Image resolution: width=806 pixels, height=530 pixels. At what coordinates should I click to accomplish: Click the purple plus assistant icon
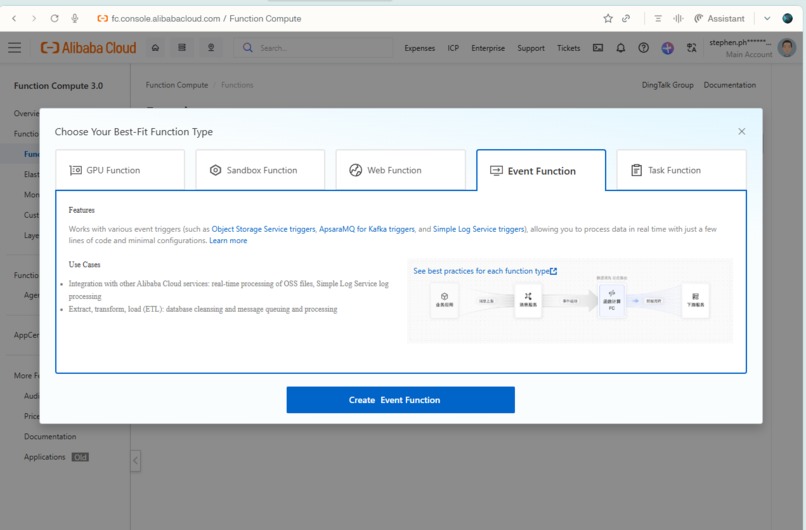[x=667, y=48]
